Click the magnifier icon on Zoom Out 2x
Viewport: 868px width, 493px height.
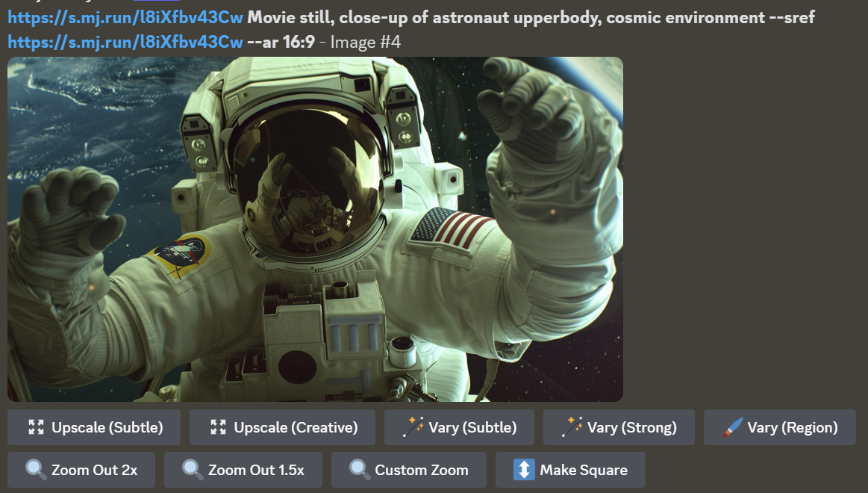pyautogui.click(x=36, y=470)
